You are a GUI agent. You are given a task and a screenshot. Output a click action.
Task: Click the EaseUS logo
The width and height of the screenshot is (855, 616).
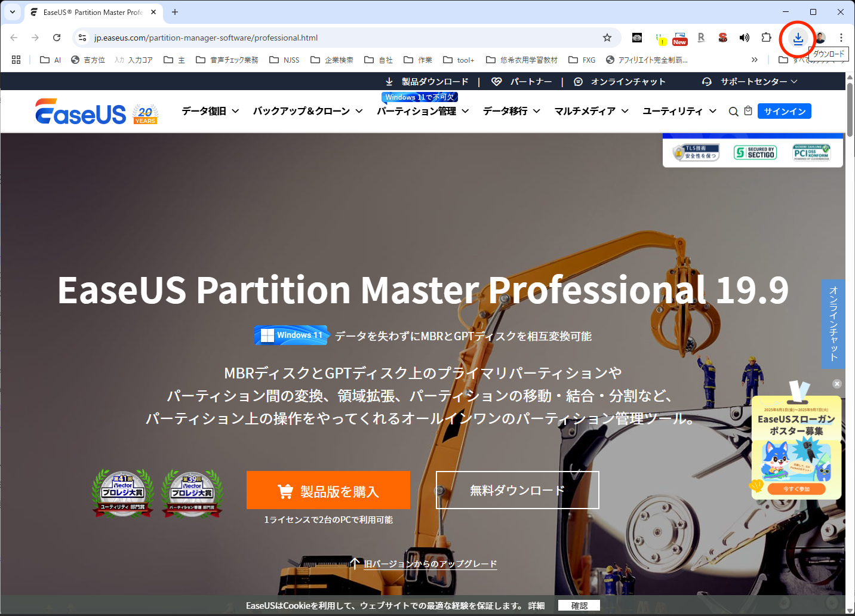(x=81, y=112)
